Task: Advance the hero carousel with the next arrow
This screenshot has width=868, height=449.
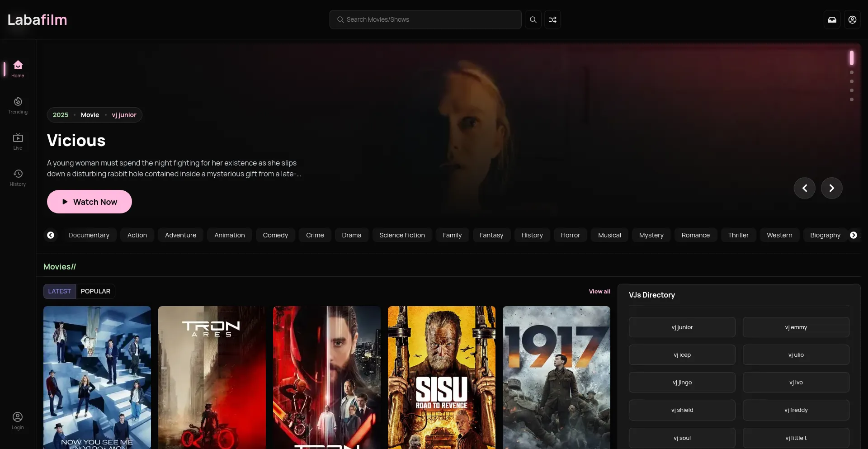Action: tap(832, 188)
